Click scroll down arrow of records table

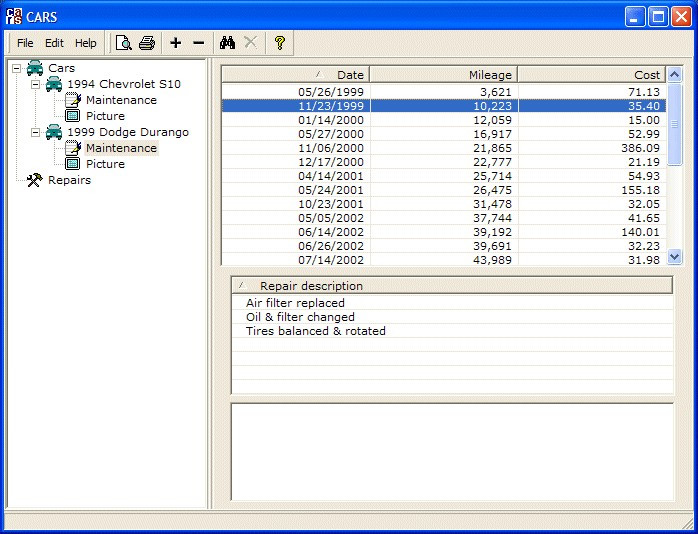tap(675, 257)
